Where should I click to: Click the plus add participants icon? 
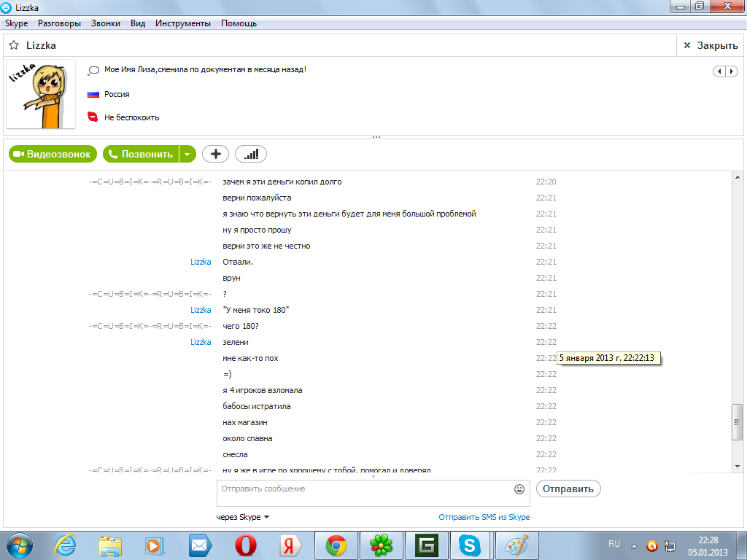(215, 154)
